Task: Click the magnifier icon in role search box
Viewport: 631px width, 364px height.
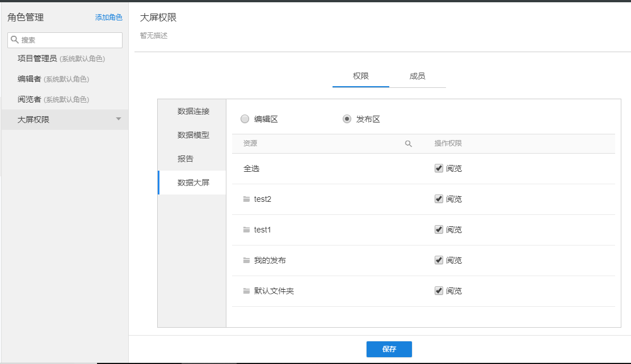Action: [x=15, y=40]
